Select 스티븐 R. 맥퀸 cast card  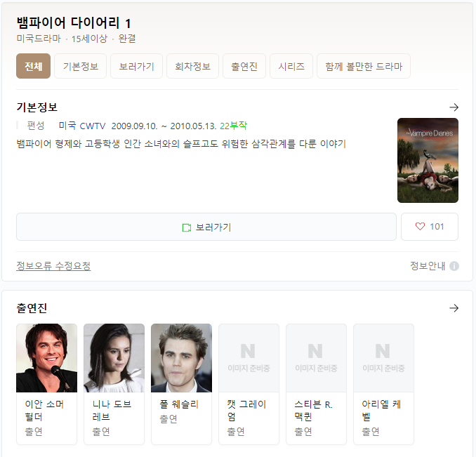coord(316,383)
